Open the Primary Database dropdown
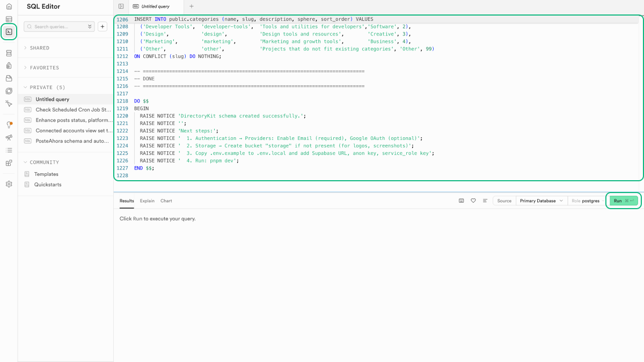This screenshot has width=644, height=362. point(541,201)
